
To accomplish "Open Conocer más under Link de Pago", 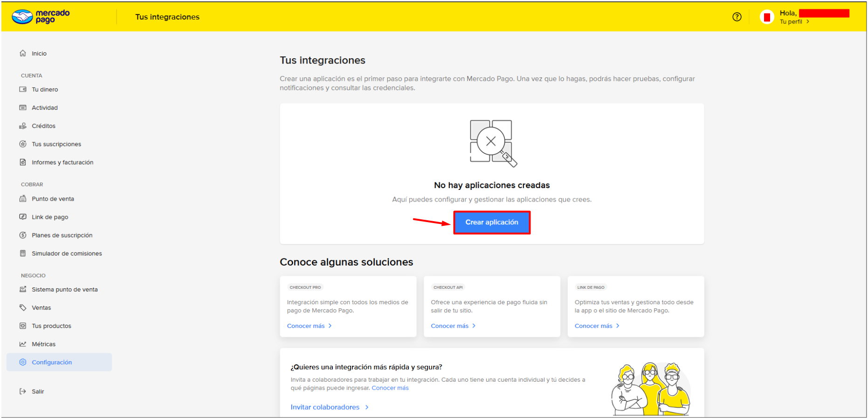I will 593,326.
